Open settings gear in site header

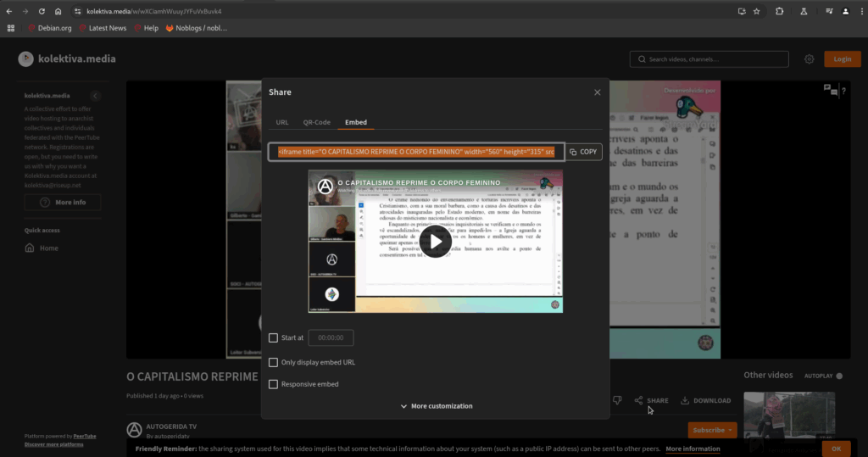pyautogui.click(x=810, y=59)
